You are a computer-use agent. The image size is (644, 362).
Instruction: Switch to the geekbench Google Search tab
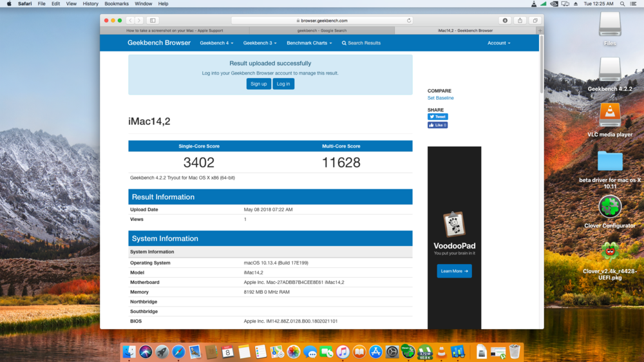[x=321, y=30]
